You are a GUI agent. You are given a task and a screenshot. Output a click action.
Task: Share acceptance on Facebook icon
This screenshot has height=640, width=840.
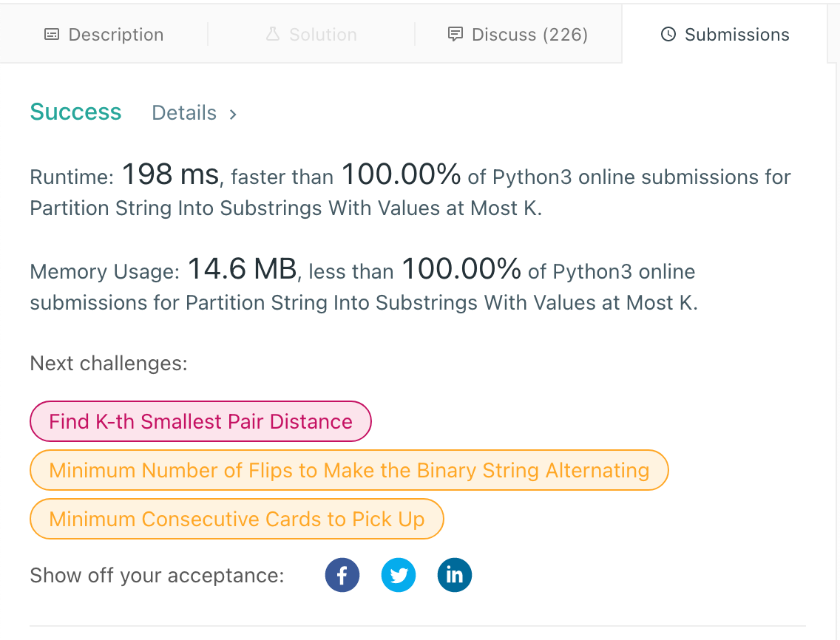pos(342,575)
